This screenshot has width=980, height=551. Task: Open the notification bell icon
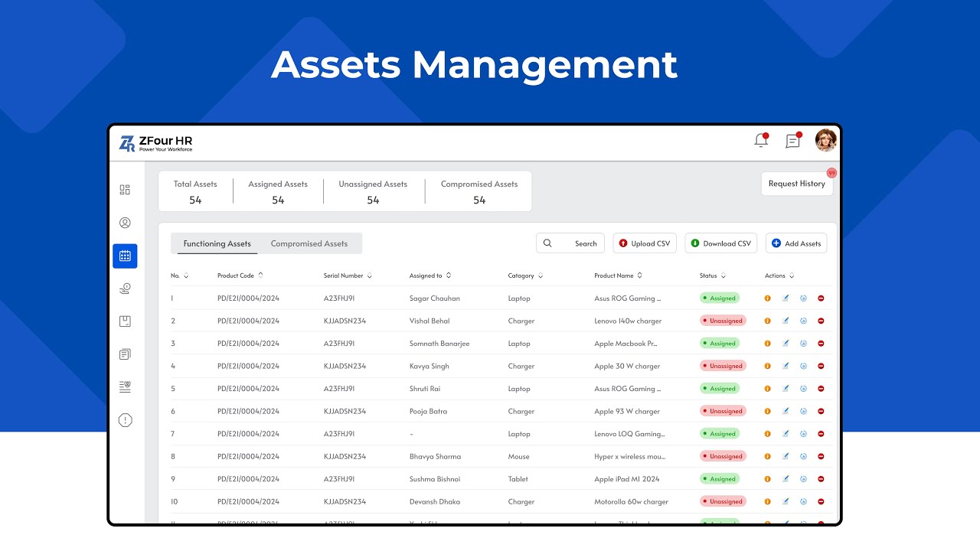759,141
